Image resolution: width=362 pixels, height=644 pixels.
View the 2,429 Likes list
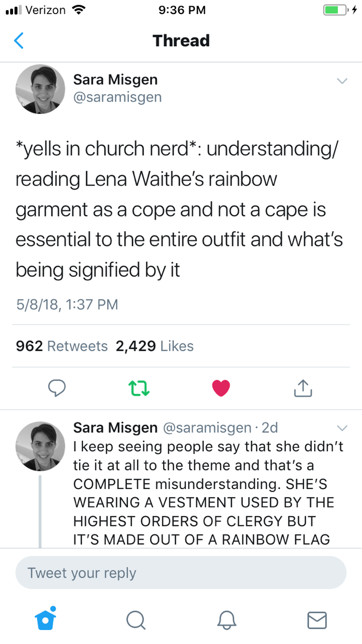pos(155,346)
